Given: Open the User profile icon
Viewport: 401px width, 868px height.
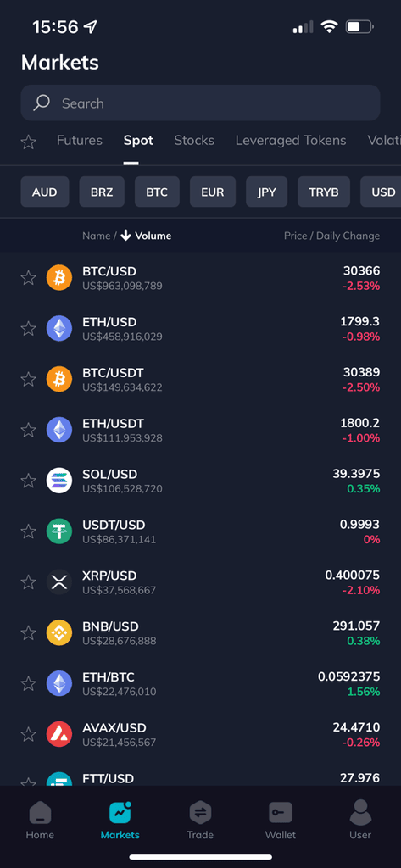Looking at the screenshot, I should click(360, 813).
